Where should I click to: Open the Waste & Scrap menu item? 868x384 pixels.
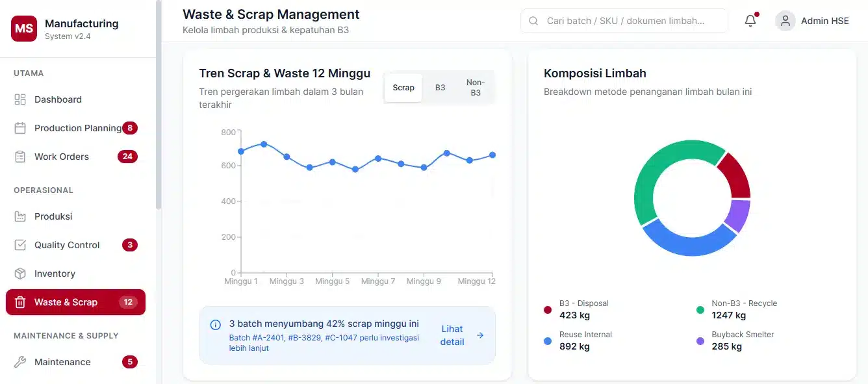tap(66, 302)
